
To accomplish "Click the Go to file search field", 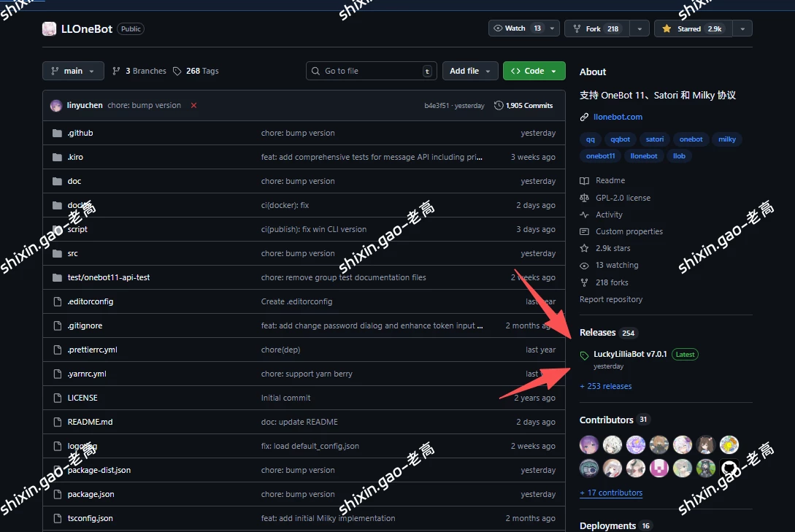I will click(370, 71).
